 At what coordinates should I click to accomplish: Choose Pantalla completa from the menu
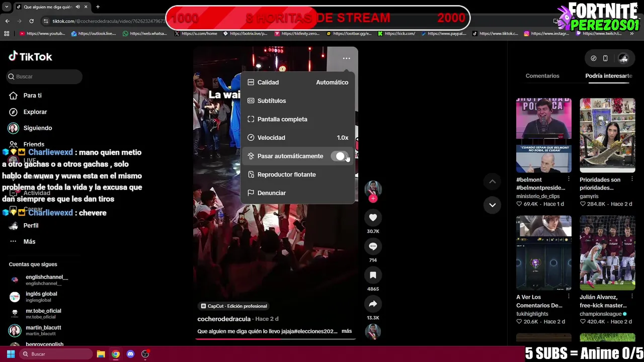coord(298,119)
